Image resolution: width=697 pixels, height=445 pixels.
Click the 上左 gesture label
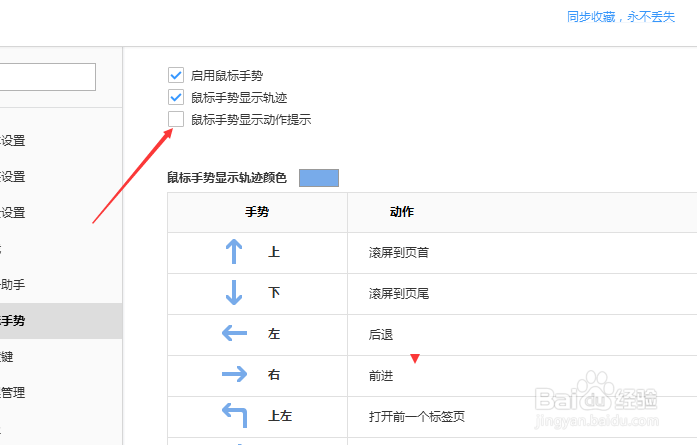tap(280, 416)
